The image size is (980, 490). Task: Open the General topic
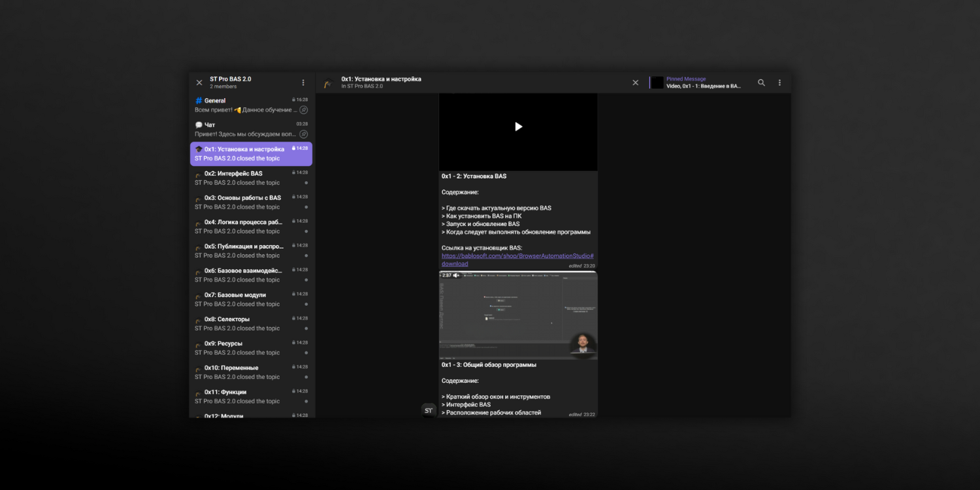(x=251, y=105)
